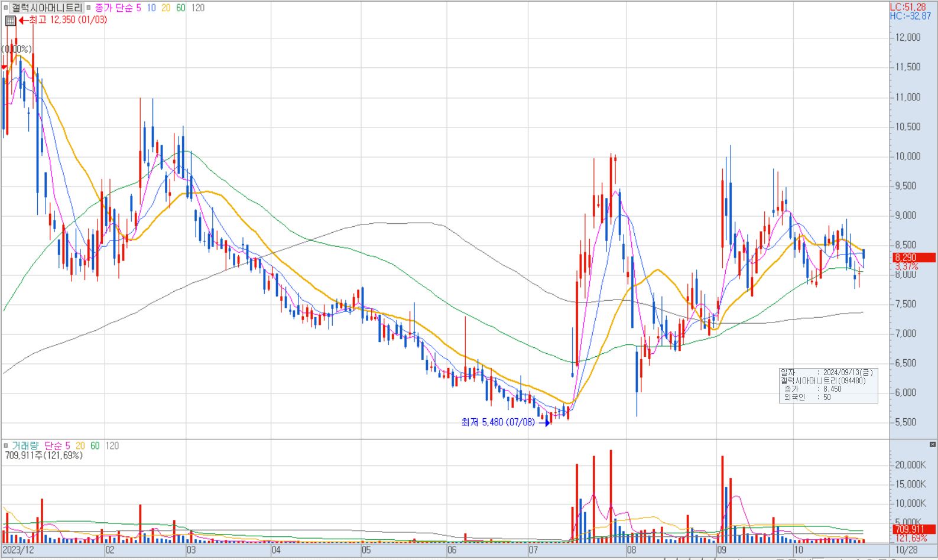Toggle the square marker before 종가 단순
The image size is (938, 560).
click(89, 8)
